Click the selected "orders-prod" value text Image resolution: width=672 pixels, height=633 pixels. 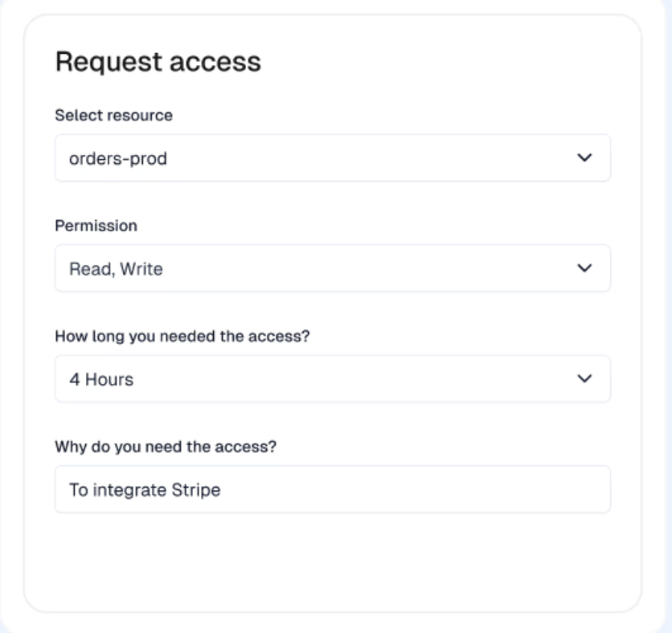110,158
